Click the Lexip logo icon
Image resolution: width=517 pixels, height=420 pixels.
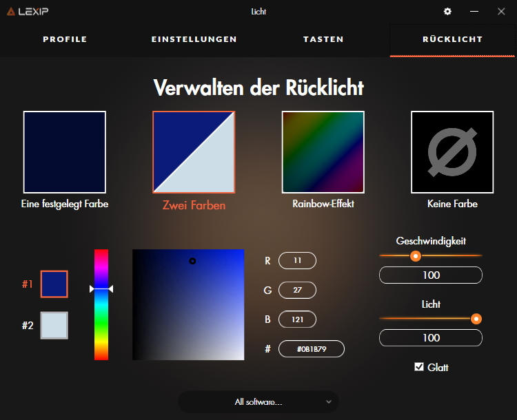(11, 12)
